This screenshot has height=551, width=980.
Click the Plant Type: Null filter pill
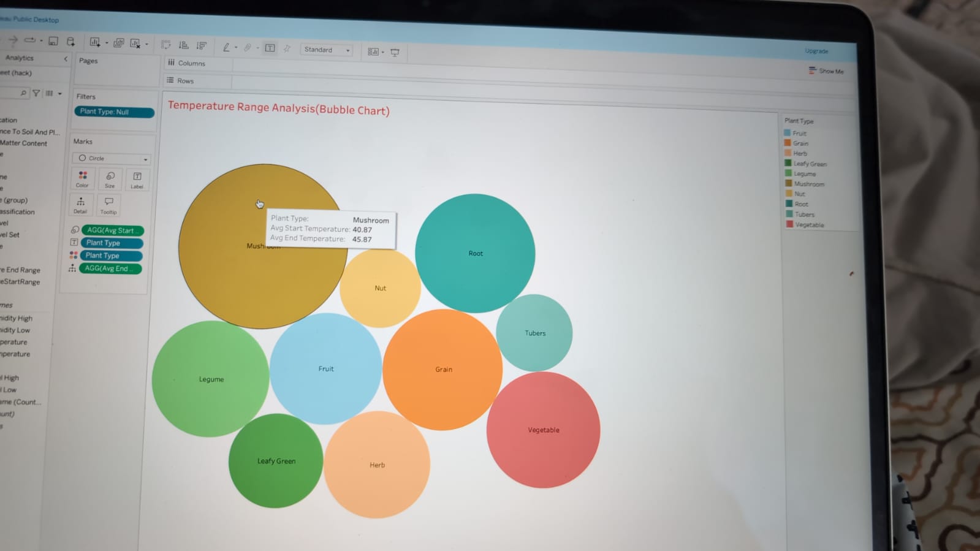[115, 112]
